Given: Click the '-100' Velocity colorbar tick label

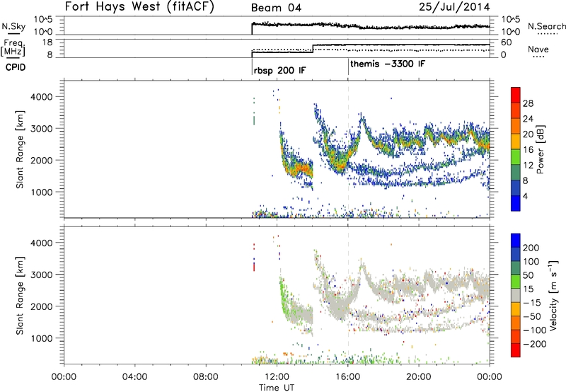Looking at the screenshot, I should tap(535, 330).
